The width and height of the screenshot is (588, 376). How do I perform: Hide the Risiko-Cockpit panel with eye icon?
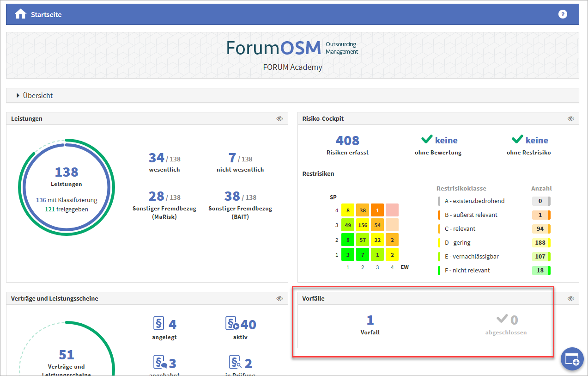click(x=570, y=119)
